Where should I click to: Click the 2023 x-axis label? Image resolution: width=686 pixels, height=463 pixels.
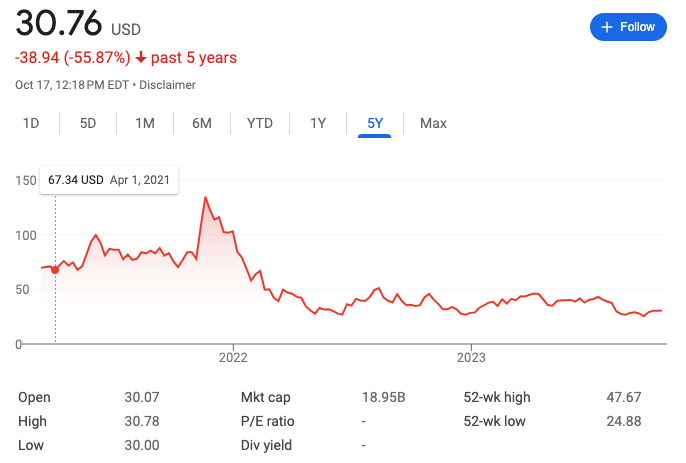pos(471,357)
